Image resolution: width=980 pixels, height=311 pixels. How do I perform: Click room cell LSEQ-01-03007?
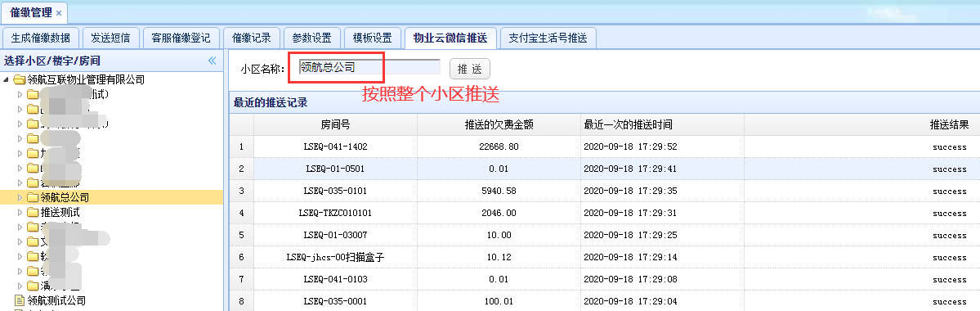(336, 235)
